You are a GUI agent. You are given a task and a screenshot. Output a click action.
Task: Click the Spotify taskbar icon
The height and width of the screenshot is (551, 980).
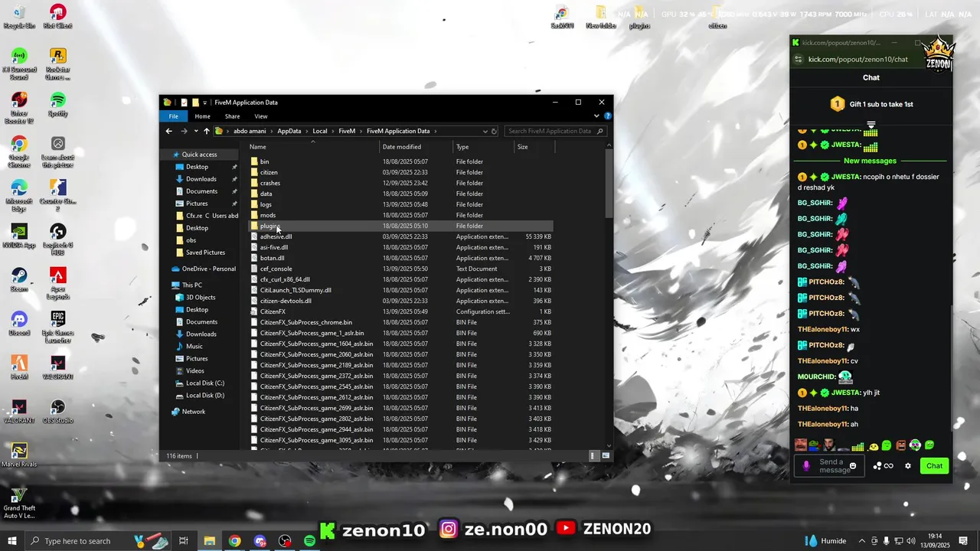(309, 541)
